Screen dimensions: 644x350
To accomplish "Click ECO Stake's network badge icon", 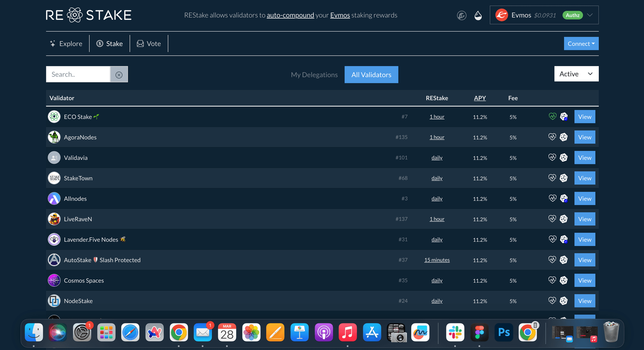I will click(564, 117).
